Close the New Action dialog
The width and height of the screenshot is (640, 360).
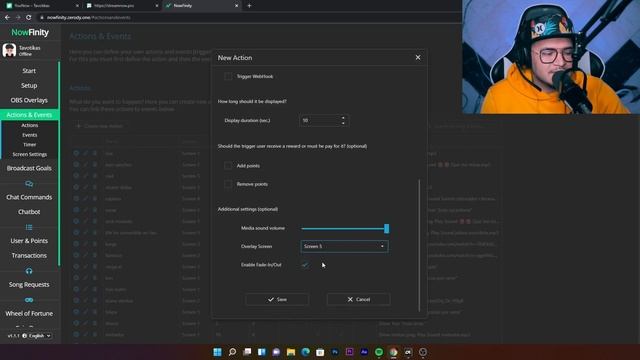coord(418,58)
